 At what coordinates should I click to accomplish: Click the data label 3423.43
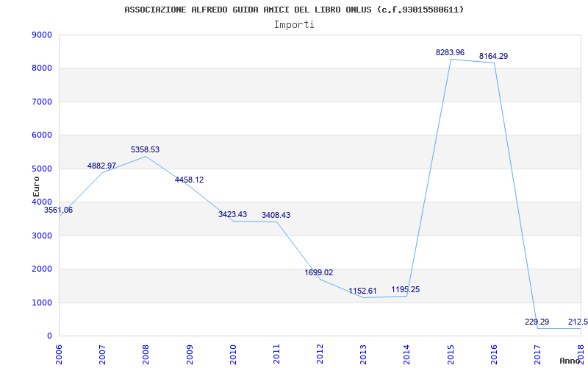click(x=232, y=215)
